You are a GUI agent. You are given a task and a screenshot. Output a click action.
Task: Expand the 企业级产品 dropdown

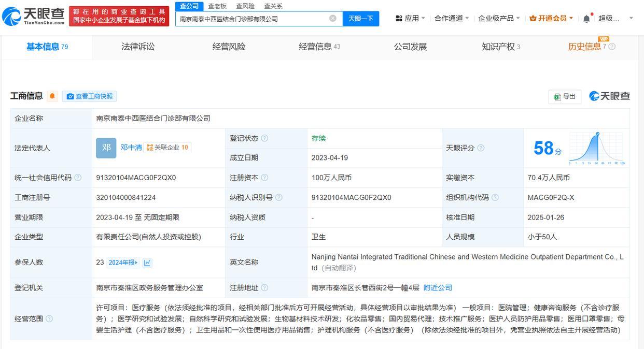tap(499, 18)
